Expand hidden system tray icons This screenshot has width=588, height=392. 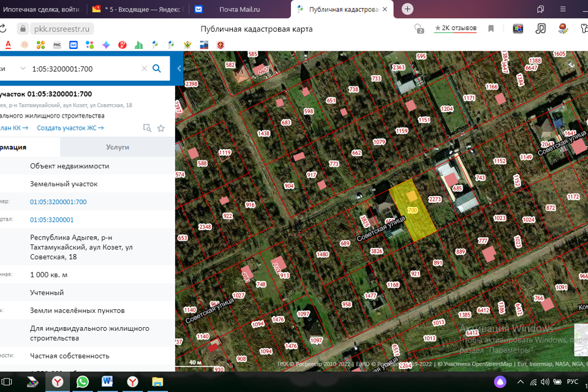pos(520,382)
